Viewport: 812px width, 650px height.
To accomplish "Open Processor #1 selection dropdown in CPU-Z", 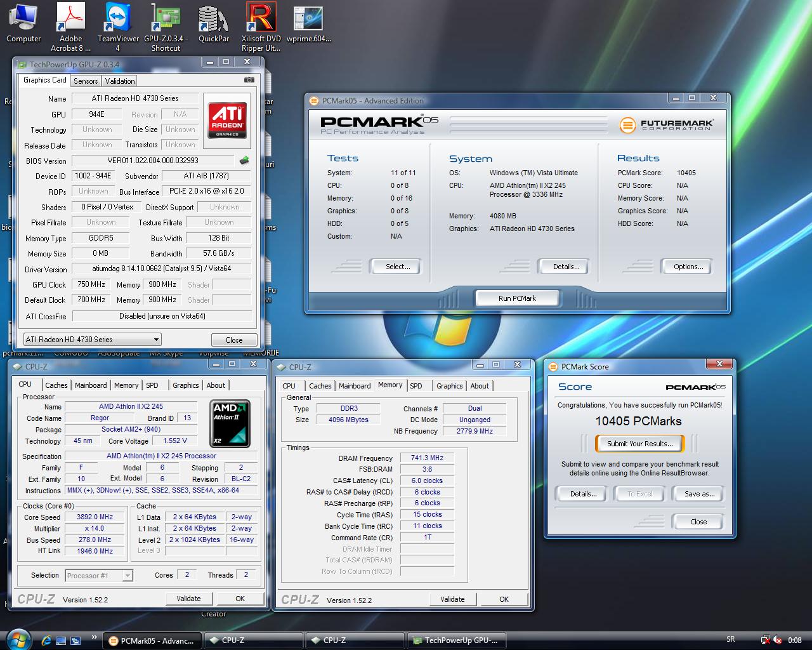I will (99, 576).
